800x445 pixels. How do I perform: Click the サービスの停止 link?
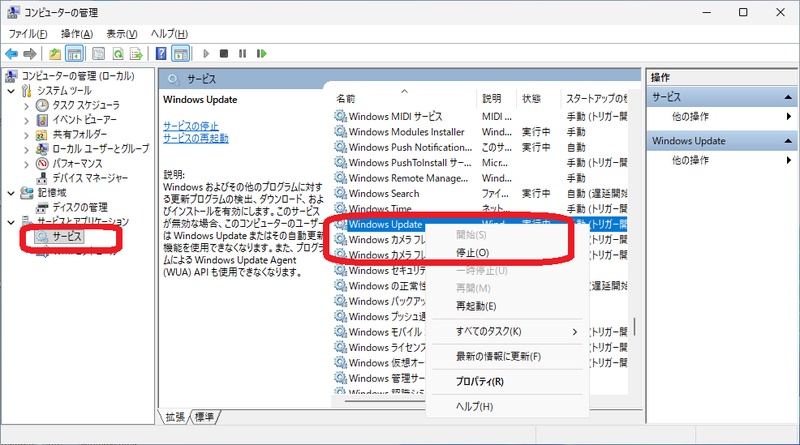coord(191,126)
